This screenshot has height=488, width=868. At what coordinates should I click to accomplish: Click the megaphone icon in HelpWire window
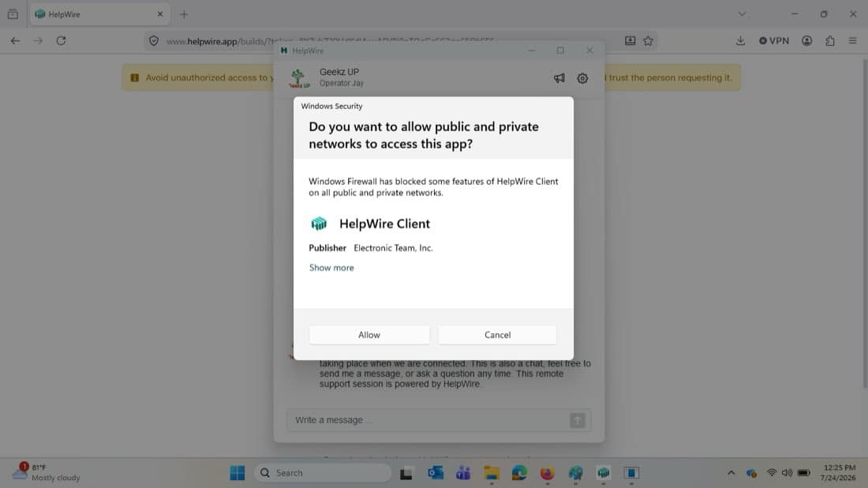click(559, 78)
